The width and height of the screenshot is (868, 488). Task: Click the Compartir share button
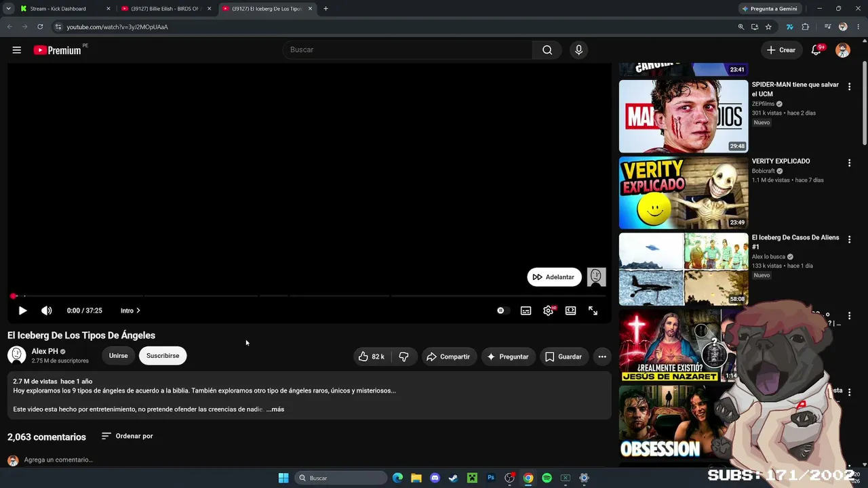pos(449,357)
